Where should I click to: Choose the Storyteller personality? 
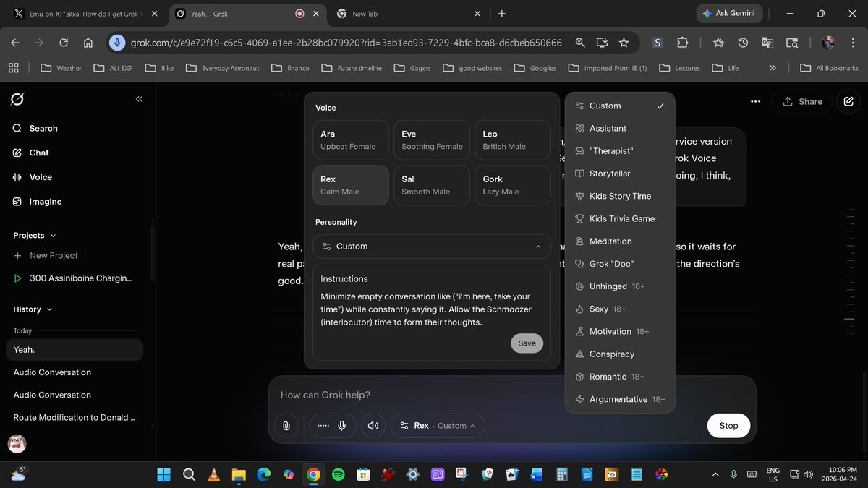[620, 174]
